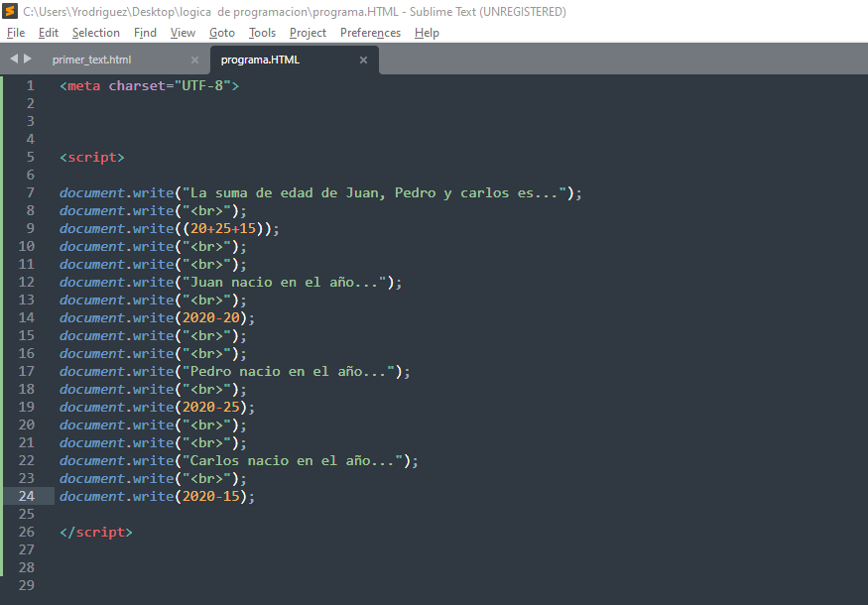Close the primer_text.html tab
The height and width of the screenshot is (605, 868).
tap(194, 60)
